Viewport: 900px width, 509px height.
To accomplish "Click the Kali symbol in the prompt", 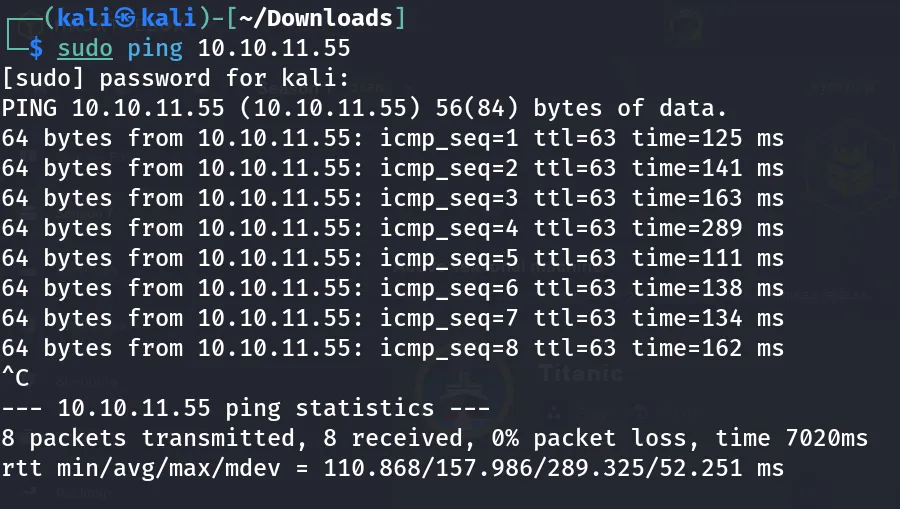I will click(126, 18).
